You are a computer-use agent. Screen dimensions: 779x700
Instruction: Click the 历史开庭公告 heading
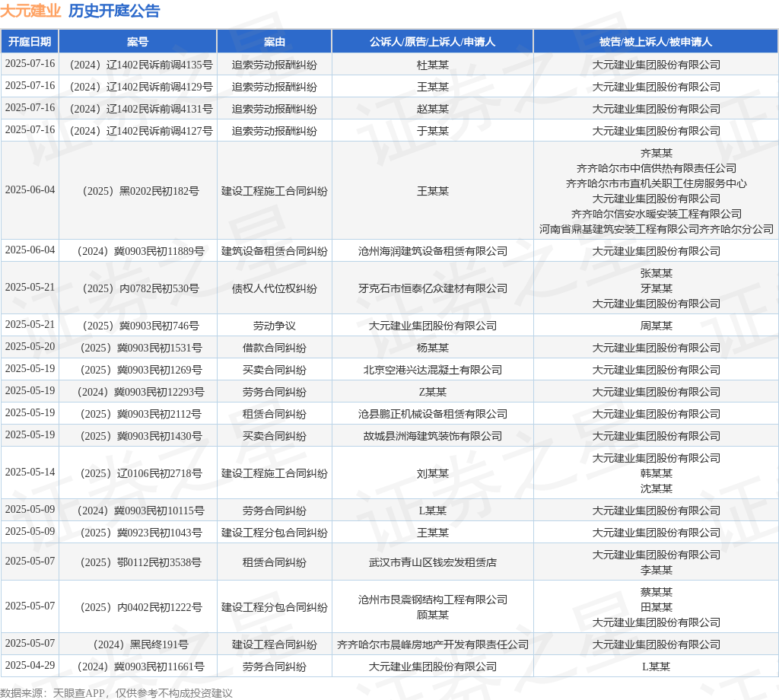pos(114,11)
